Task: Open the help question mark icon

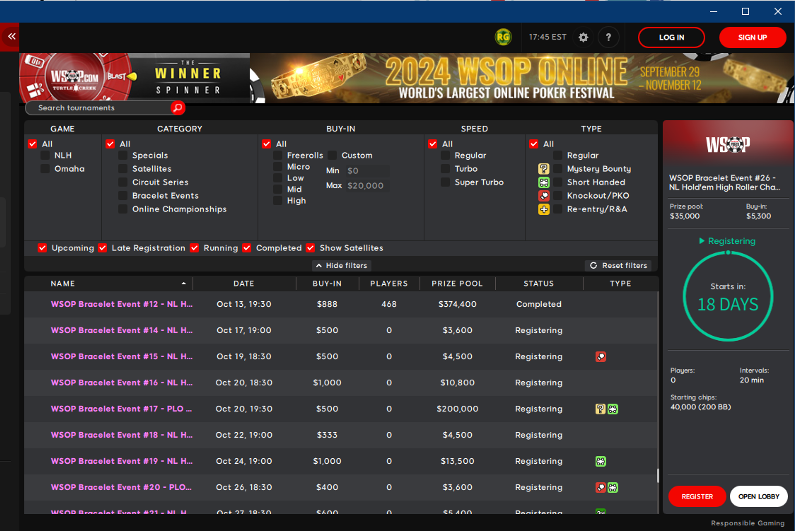Action: (608, 37)
